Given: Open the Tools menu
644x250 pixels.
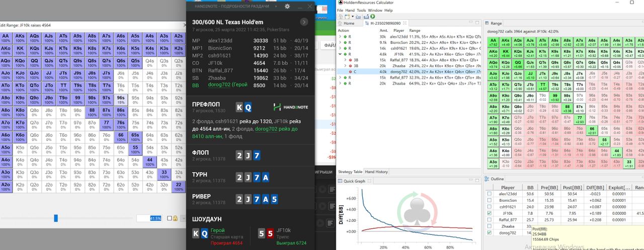Looking at the screenshot, I should click(x=361, y=10).
